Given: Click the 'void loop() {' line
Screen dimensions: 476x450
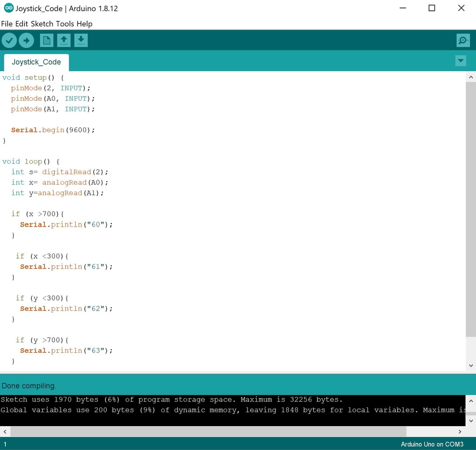Looking at the screenshot, I should (31, 161).
